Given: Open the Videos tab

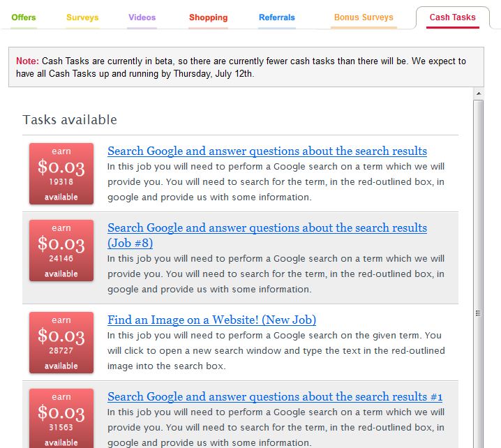Looking at the screenshot, I should click(x=142, y=17).
